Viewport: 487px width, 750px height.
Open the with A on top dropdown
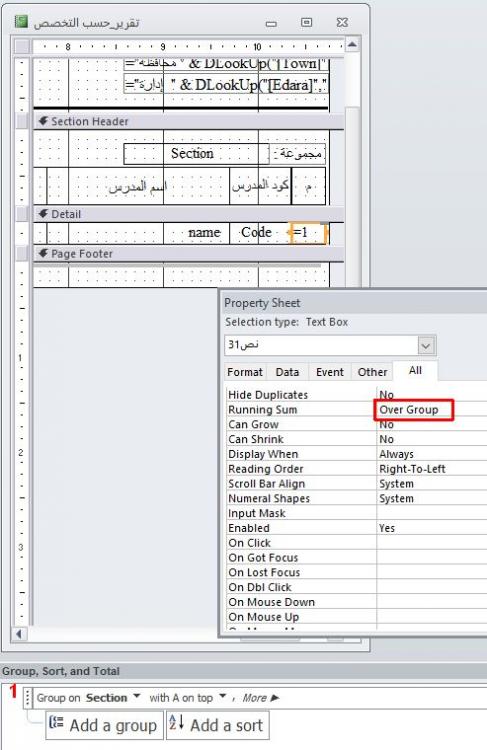point(222,696)
